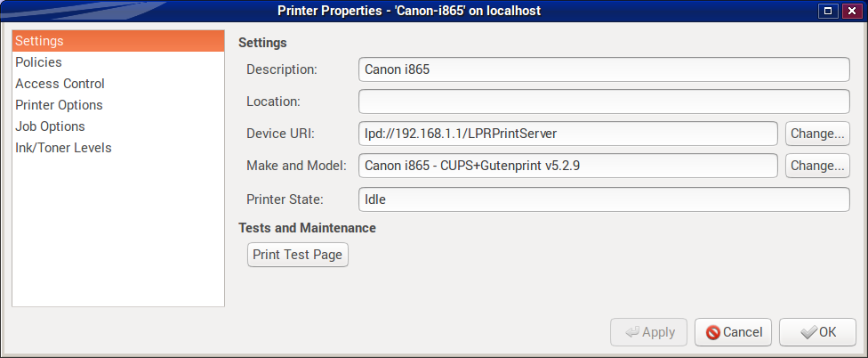This screenshot has width=868, height=358.
Task: Show the Ink/Toner Levels page
Action: pyautogui.click(x=117, y=148)
